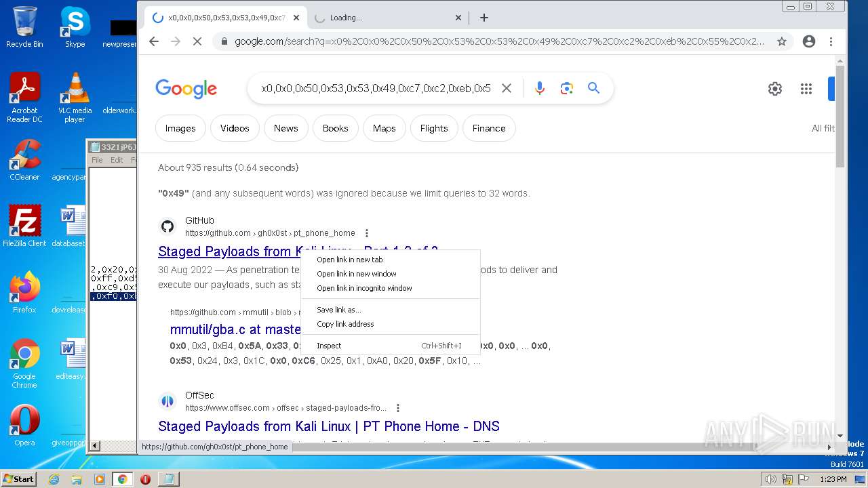Stop page loading with X button
The image size is (868, 488).
pyautogui.click(x=197, y=41)
